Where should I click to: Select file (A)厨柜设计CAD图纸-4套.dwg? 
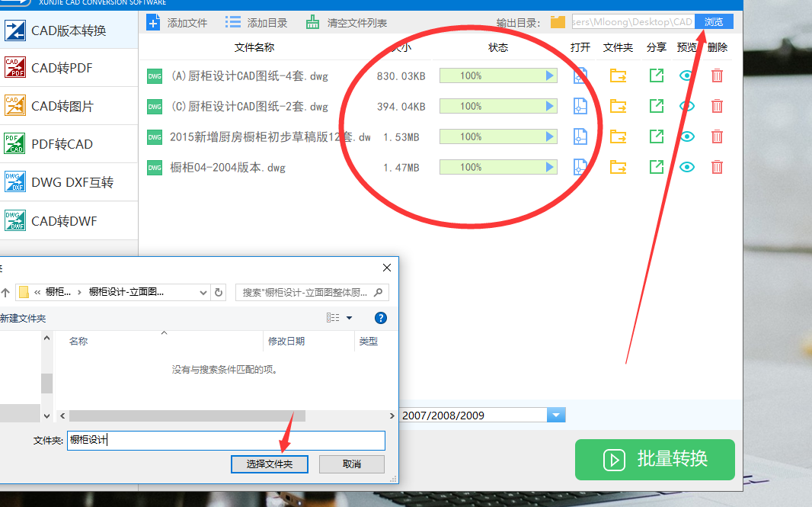(249, 76)
